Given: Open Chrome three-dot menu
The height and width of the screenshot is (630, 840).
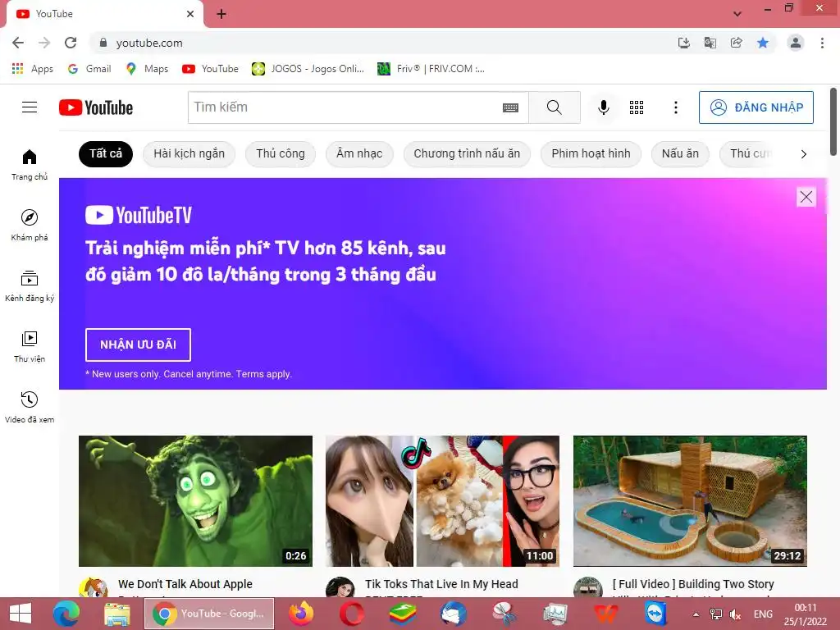Looking at the screenshot, I should [x=822, y=43].
